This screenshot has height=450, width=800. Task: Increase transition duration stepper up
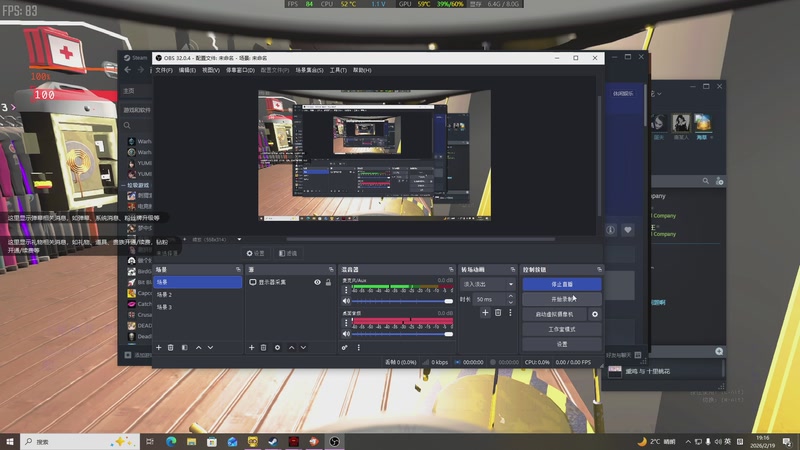(511, 296)
